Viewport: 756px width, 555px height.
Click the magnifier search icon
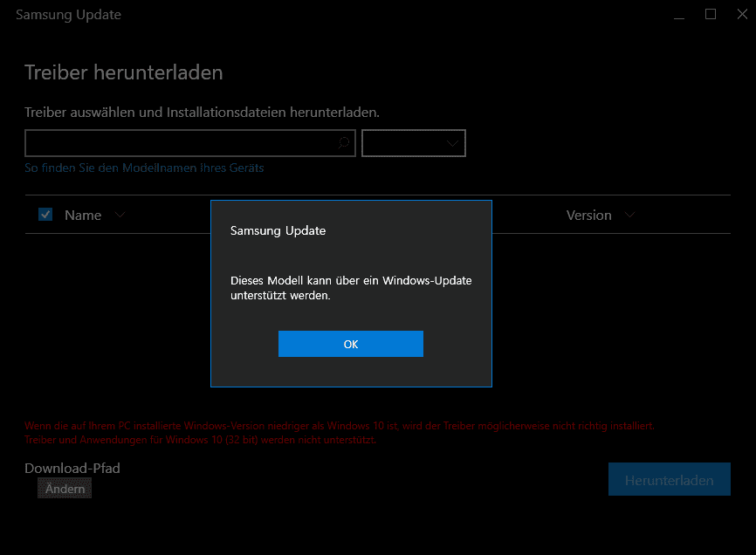(343, 142)
